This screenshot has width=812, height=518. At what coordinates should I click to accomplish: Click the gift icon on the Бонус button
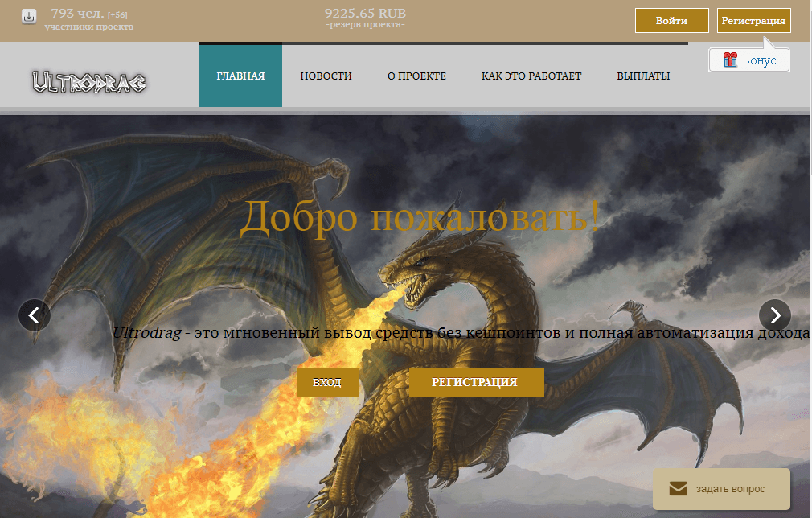[x=732, y=60]
